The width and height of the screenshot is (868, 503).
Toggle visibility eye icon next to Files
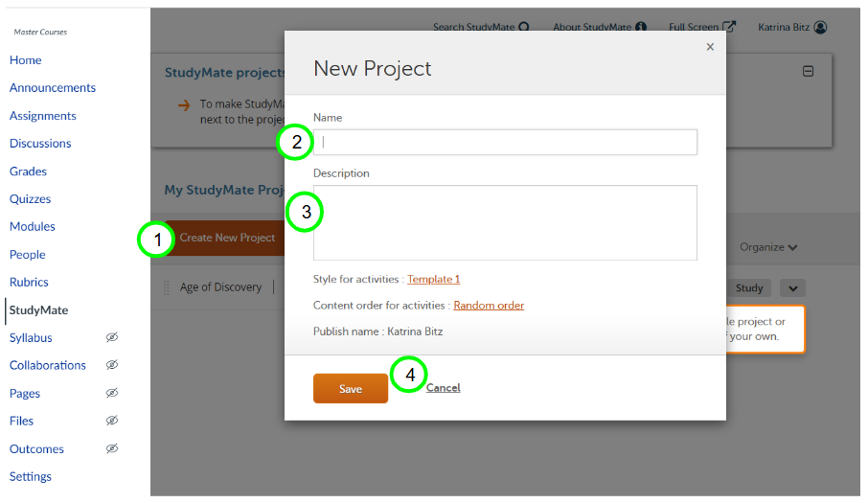pyautogui.click(x=112, y=421)
